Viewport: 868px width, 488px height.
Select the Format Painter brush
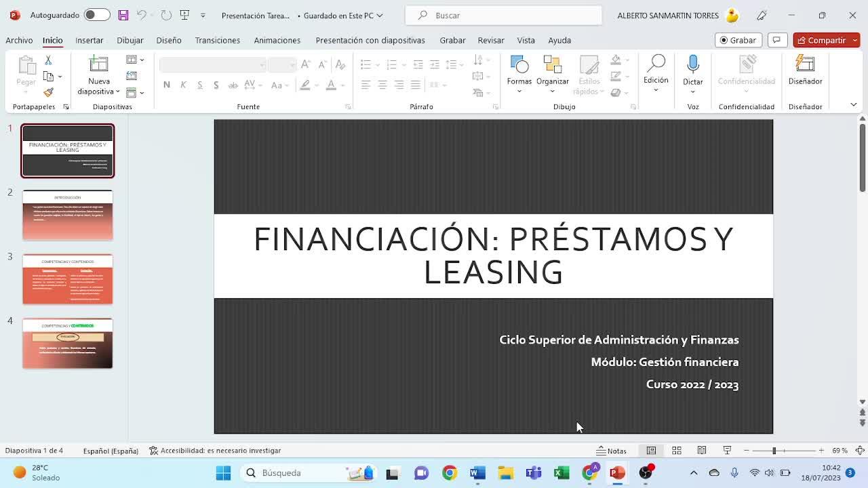[x=48, y=92]
